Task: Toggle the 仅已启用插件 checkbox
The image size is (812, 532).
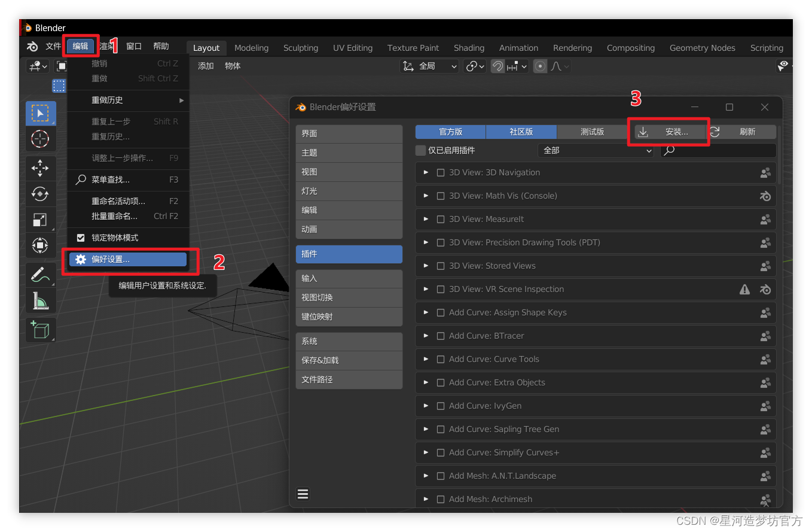Action: click(421, 150)
